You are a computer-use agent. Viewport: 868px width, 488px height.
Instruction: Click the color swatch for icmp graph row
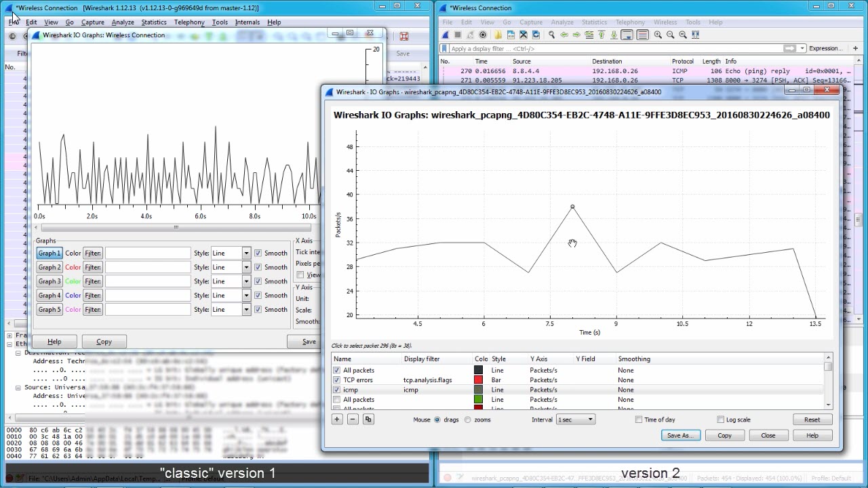tap(478, 390)
